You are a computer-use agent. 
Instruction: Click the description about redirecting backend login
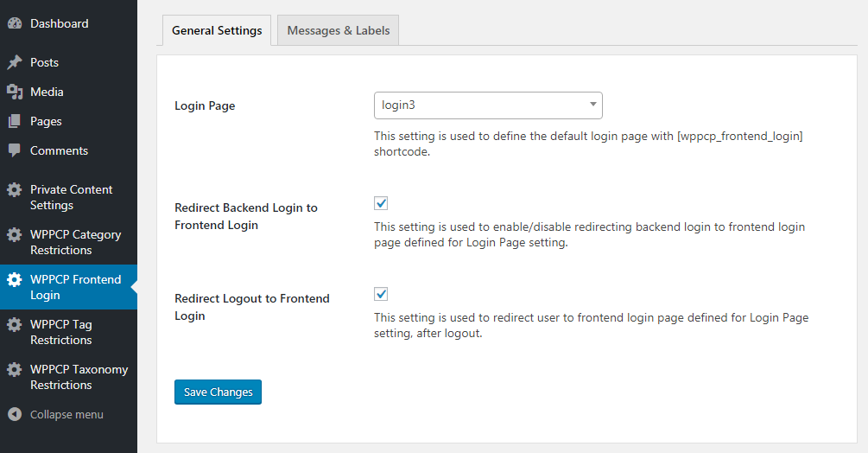590,234
